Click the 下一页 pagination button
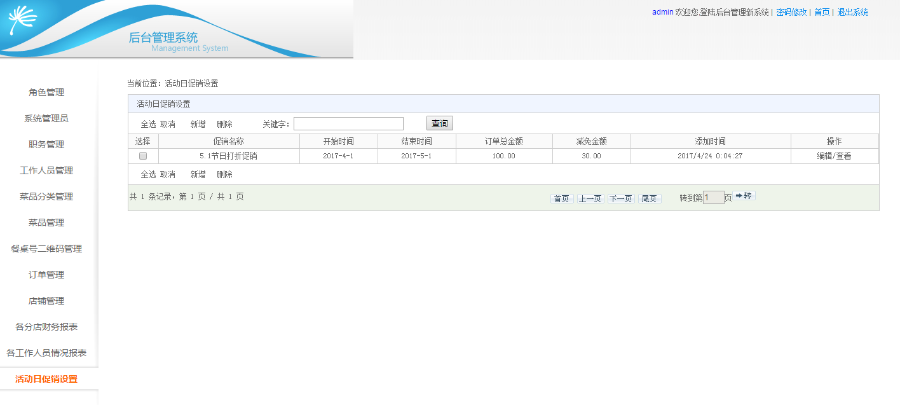This screenshot has width=900, height=405. pos(620,198)
